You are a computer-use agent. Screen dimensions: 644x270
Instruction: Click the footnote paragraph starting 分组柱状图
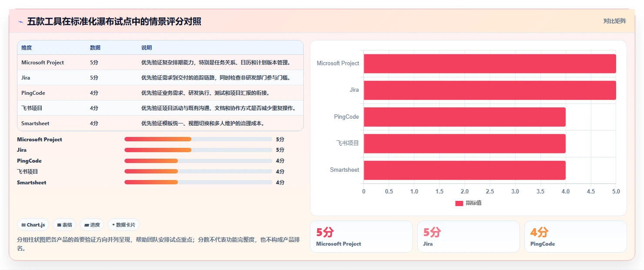(158, 244)
